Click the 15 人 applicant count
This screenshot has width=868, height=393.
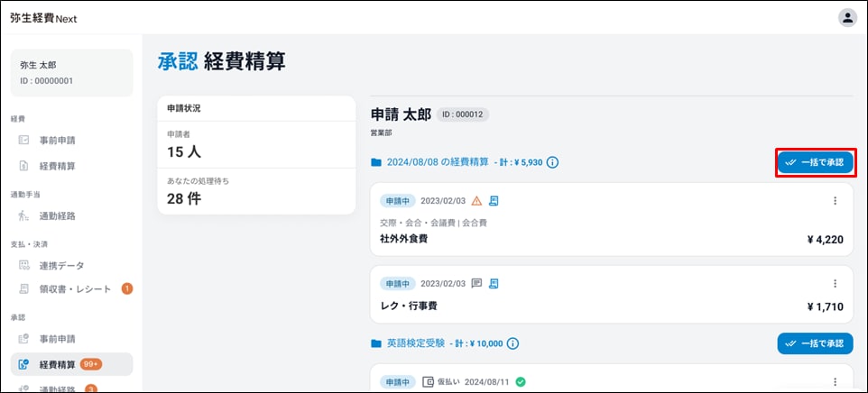pos(184,152)
